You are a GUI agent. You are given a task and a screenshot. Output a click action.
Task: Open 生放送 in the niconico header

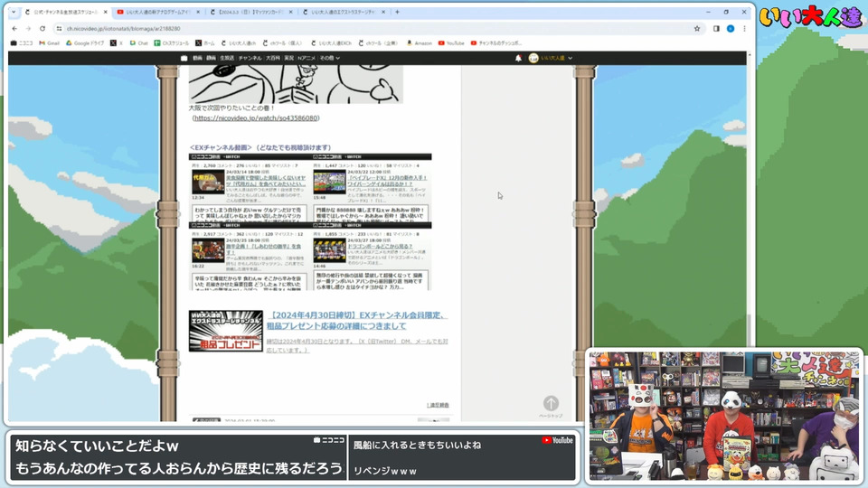pyautogui.click(x=227, y=58)
